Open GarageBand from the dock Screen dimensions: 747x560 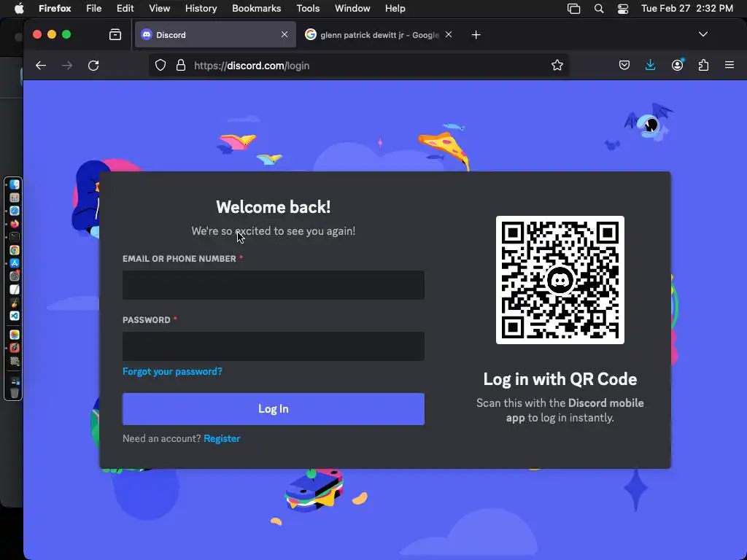pyautogui.click(x=15, y=303)
